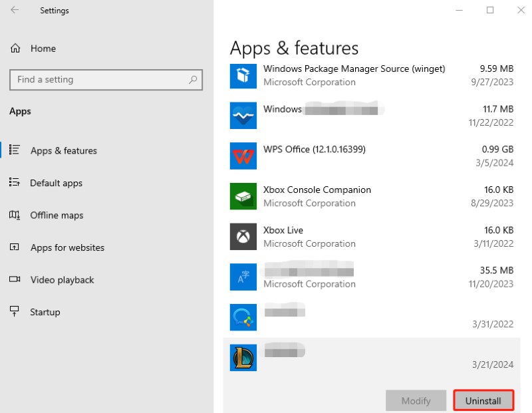This screenshot has height=413, width=532.
Task: Select the Xbox Live entry
Action: [x=372, y=237]
